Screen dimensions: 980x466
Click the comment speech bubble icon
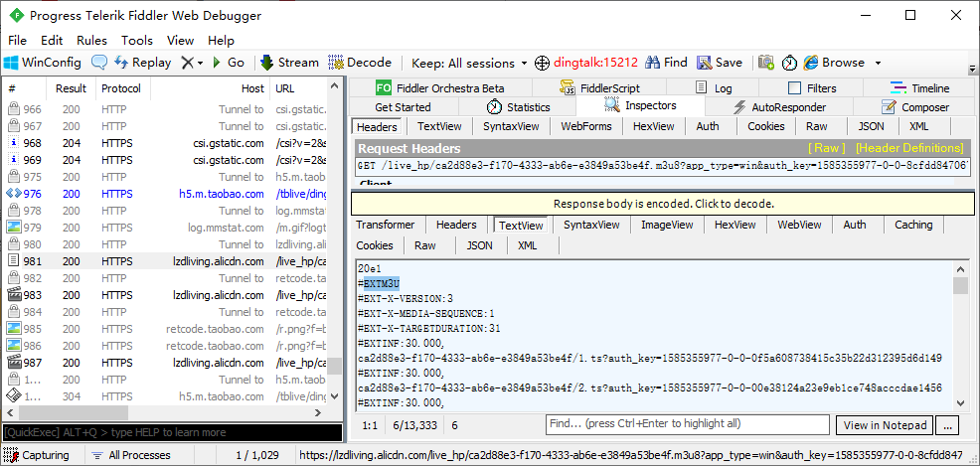coord(99,63)
